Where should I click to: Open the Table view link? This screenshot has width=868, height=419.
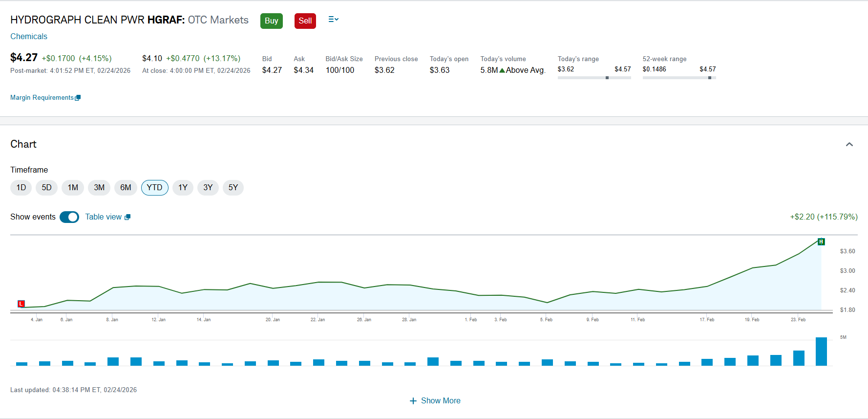pos(104,217)
